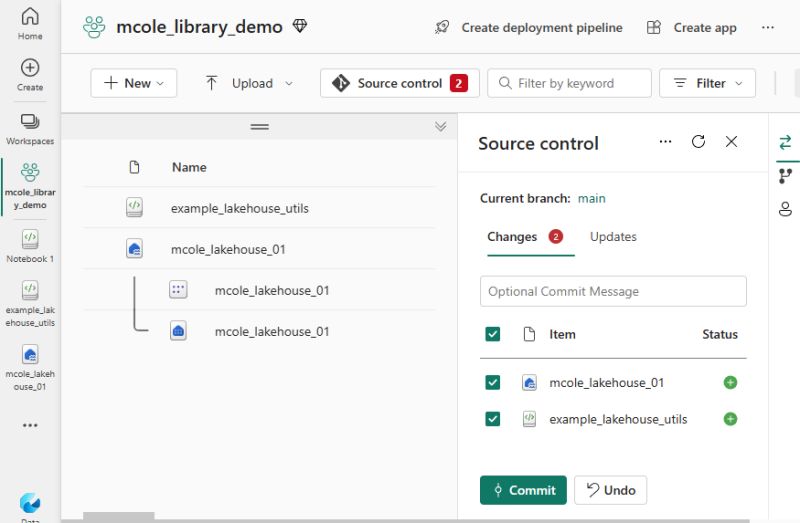The width and height of the screenshot is (800, 523).
Task: Click the Data experience icon at sidebar bottom
Action: coord(30,504)
